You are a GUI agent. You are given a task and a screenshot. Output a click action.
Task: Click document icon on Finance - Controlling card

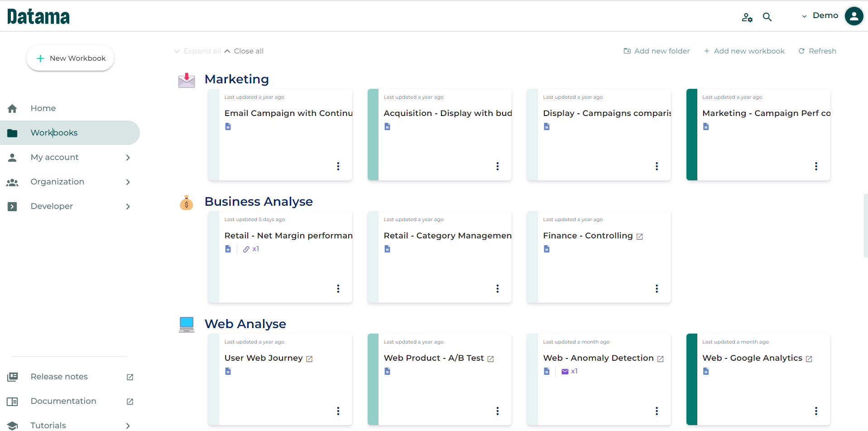pyautogui.click(x=547, y=249)
